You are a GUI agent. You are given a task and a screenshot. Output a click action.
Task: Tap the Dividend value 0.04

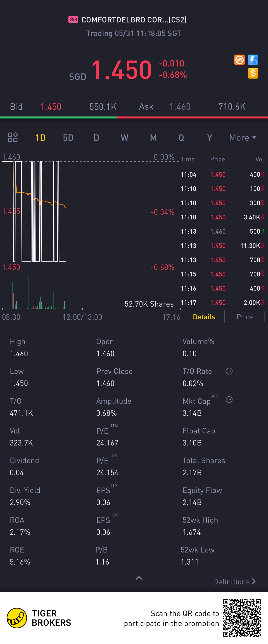pyautogui.click(x=17, y=473)
